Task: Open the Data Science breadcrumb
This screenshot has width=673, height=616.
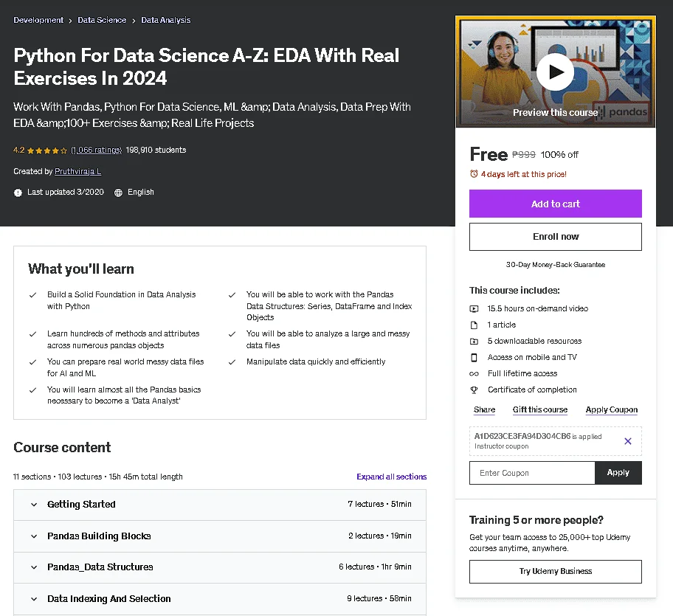Action: point(102,20)
